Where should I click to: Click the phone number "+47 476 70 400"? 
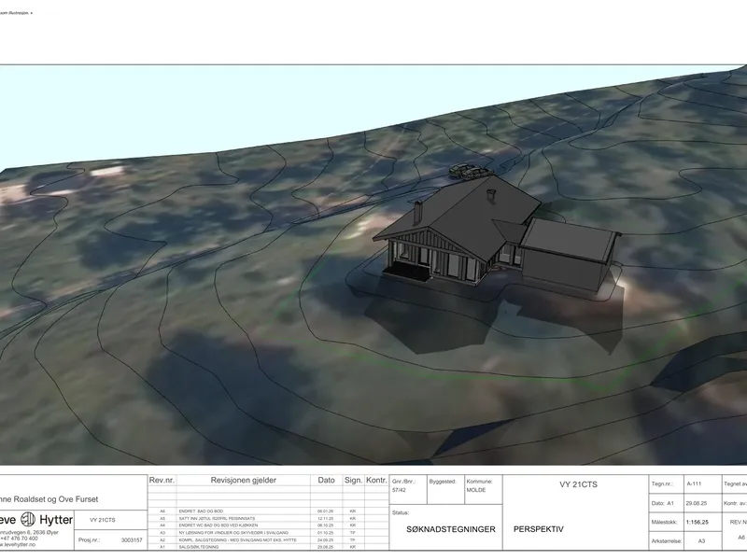point(19,539)
